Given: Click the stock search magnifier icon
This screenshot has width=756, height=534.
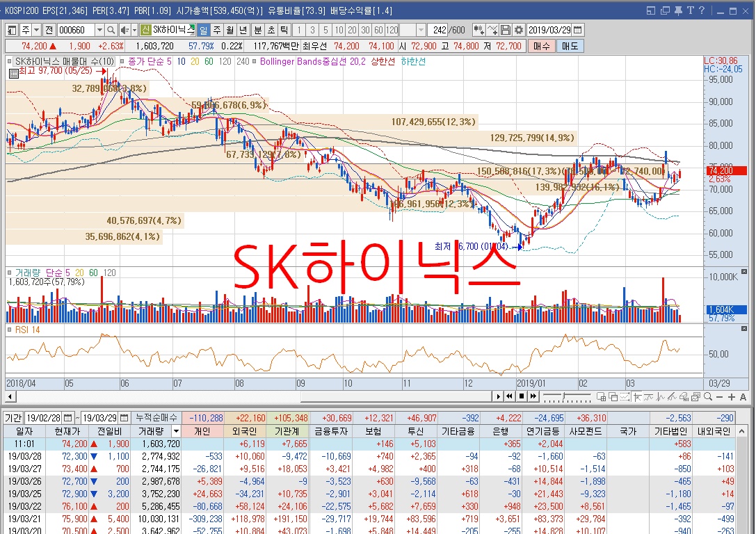Looking at the screenshot, I should coord(111,30).
